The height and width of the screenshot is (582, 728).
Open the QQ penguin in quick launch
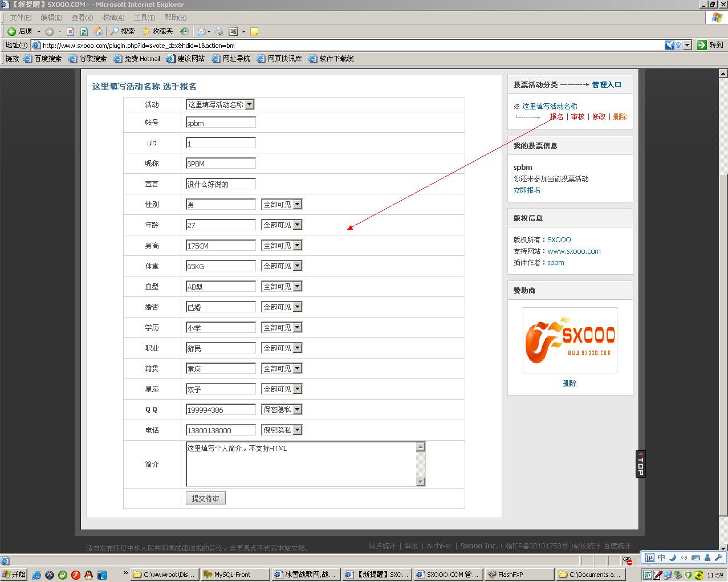point(89,575)
